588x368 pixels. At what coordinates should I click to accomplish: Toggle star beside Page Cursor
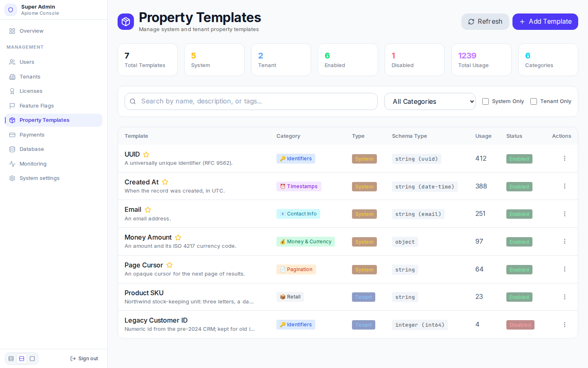point(169,265)
